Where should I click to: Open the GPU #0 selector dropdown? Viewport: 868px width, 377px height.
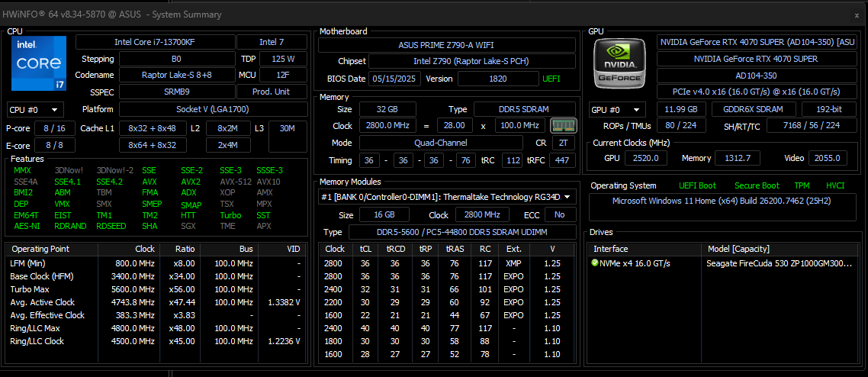(x=619, y=110)
